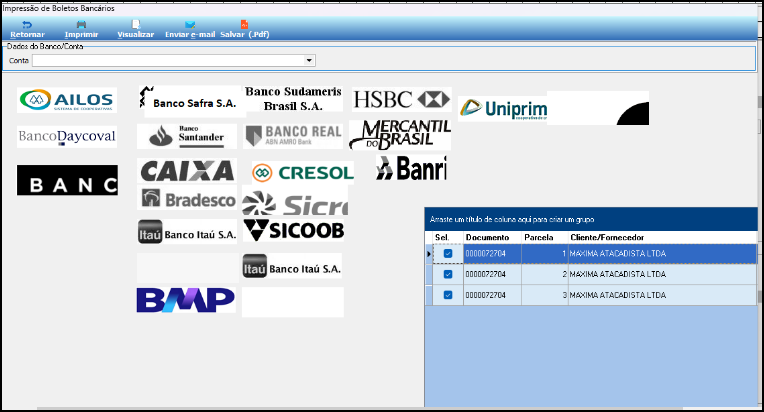Click the parcela value 3 cell
Screen dimensions: 764x412
point(545,295)
